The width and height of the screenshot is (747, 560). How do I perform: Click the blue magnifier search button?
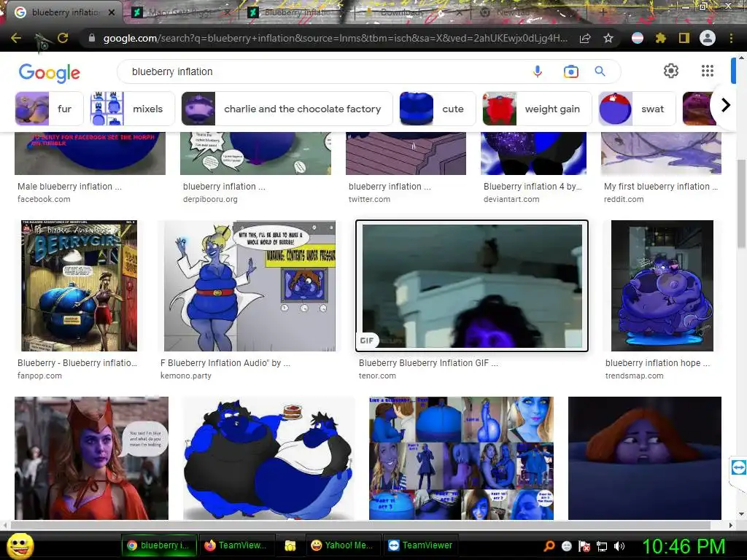(600, 71)
